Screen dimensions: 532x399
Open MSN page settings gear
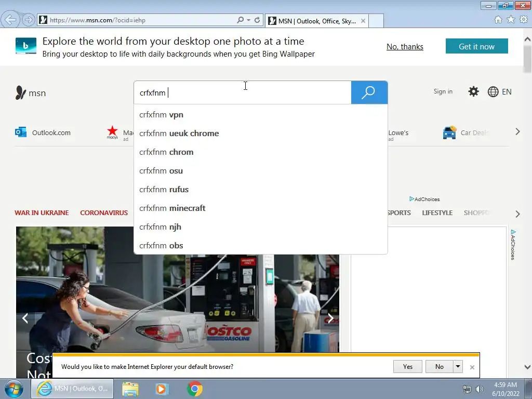[473, 91]
